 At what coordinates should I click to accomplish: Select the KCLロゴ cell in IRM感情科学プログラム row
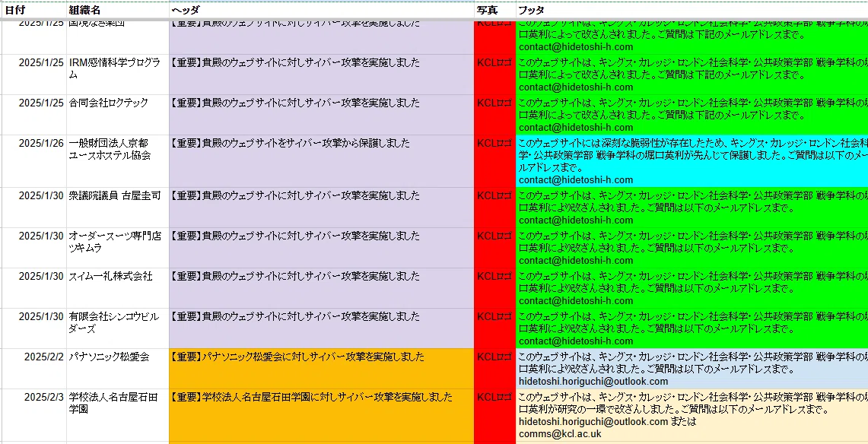pos(495,75)
